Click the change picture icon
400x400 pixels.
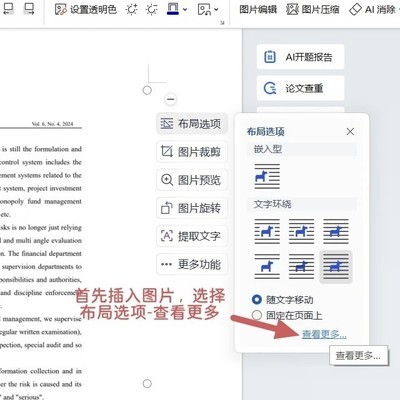204,9
